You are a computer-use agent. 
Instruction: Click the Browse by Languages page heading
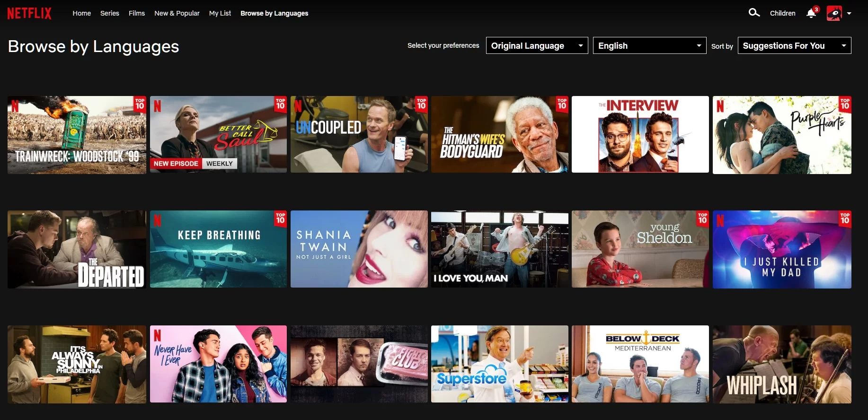[x=93, y=46]
